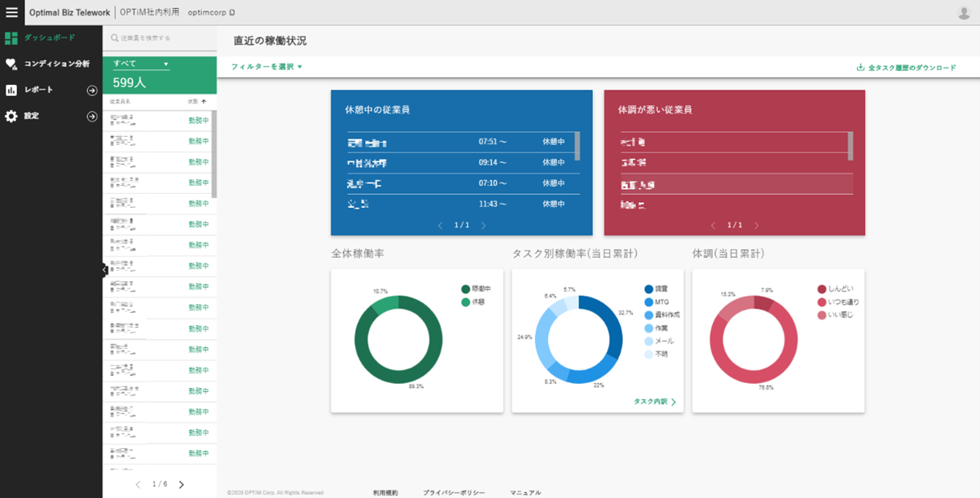Open the すべて group dropdown

click(141, 64)
